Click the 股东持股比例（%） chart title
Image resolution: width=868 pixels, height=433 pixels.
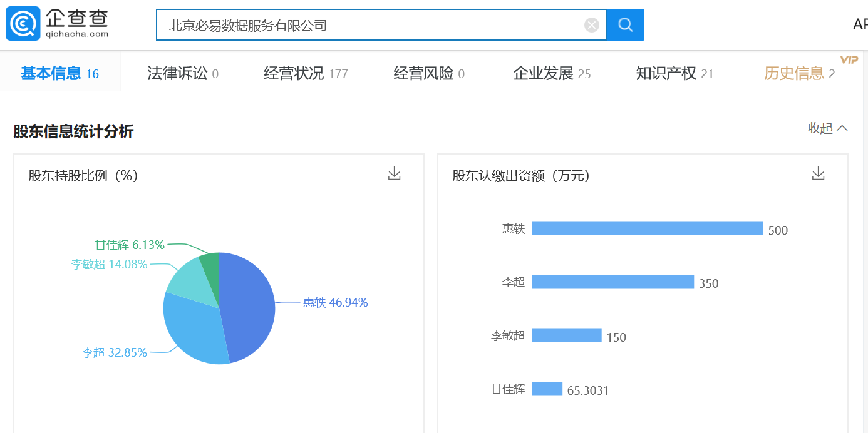coord(83,176)
